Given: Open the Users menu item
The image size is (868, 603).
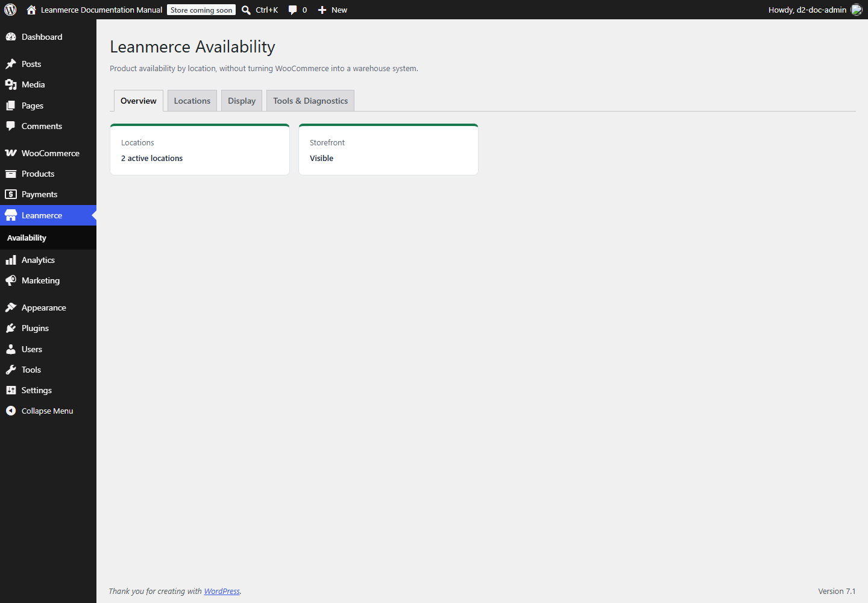Looking at the screenshot, I should [x=48, y=349].
